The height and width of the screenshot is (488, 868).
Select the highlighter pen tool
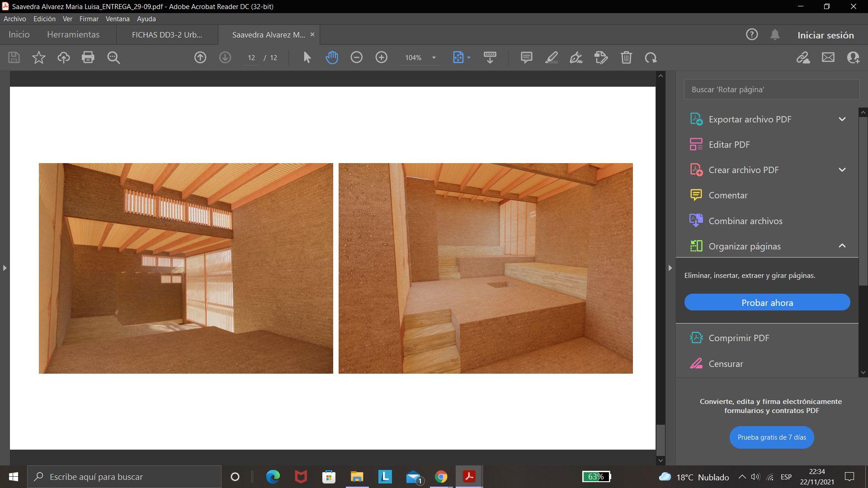(551, 57)
